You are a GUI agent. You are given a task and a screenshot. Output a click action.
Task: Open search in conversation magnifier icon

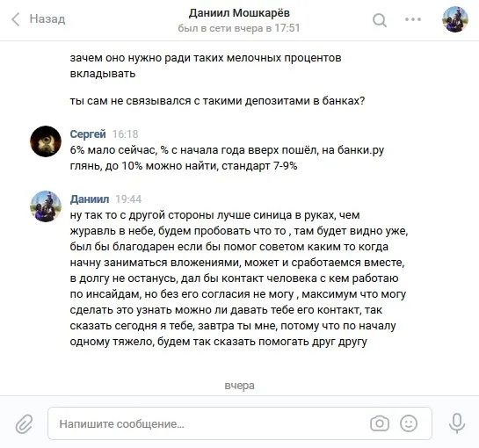(x=380, y=20)
